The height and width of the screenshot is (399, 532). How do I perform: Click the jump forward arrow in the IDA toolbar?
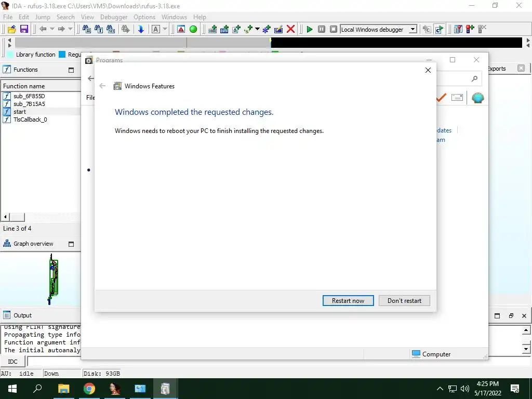(61, 29)
